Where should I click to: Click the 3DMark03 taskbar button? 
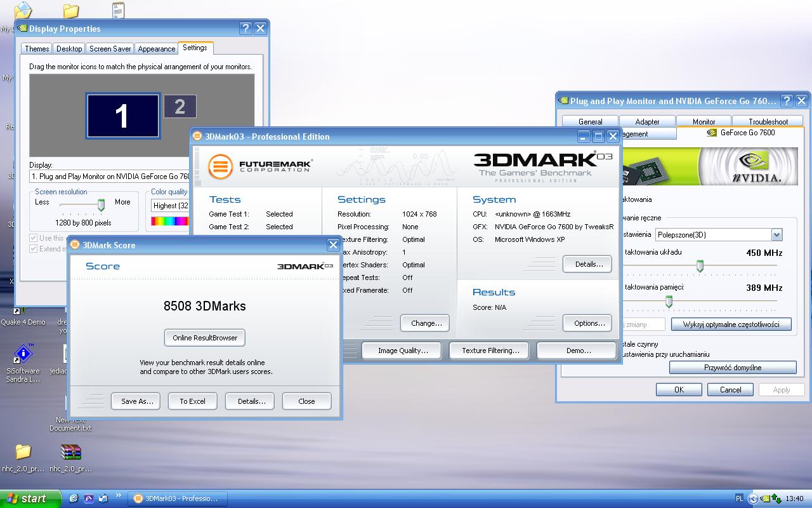pyautogui.click(x=176, y=498)
